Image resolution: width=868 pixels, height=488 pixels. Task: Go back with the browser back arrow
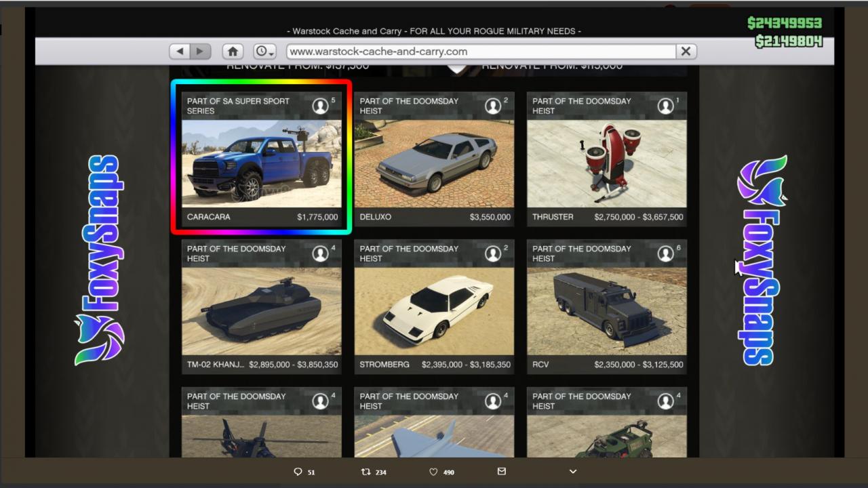180,52
